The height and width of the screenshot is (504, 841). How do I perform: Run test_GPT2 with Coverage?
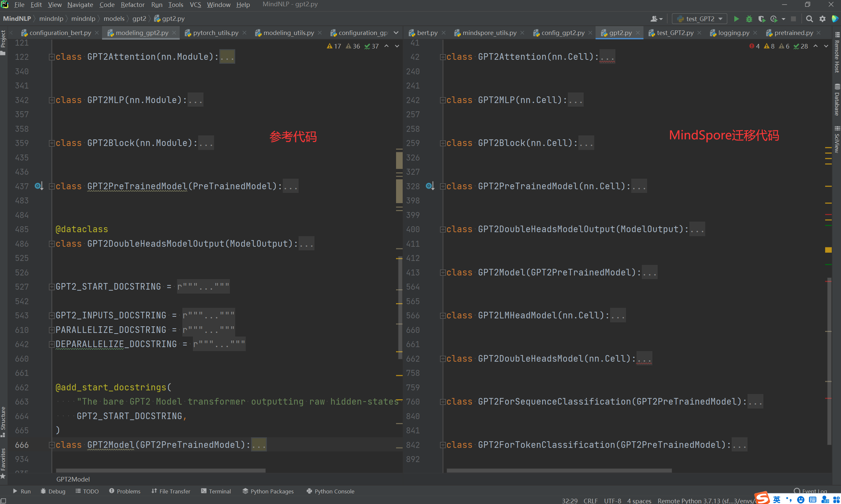[x=761, y=19]
